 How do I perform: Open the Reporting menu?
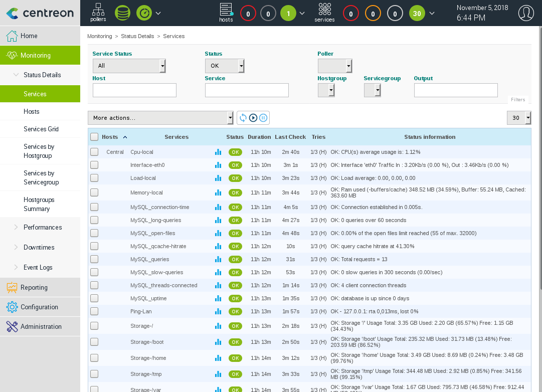(34, 287)
